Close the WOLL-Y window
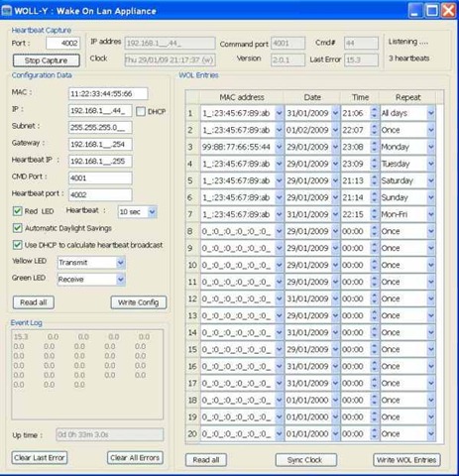This screenshot has width=459, height=476. coord(448,11)
